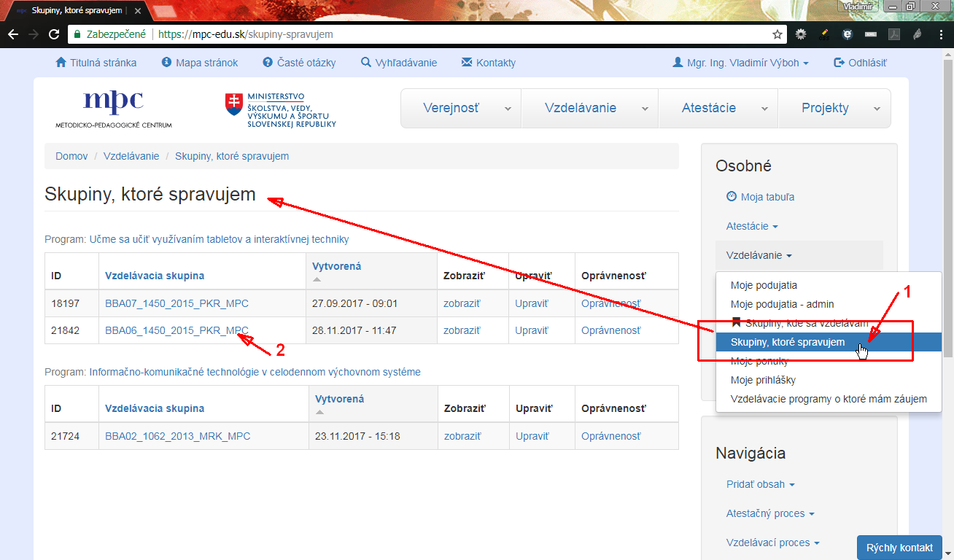Click the question mark icon beside Časté otázky

coord(268,63)
